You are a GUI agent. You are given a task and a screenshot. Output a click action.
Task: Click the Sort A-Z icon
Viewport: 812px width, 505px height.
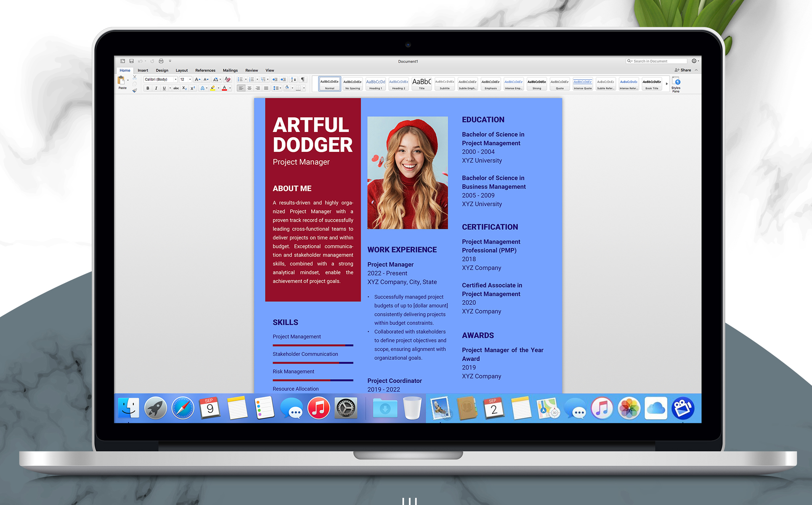293,80
